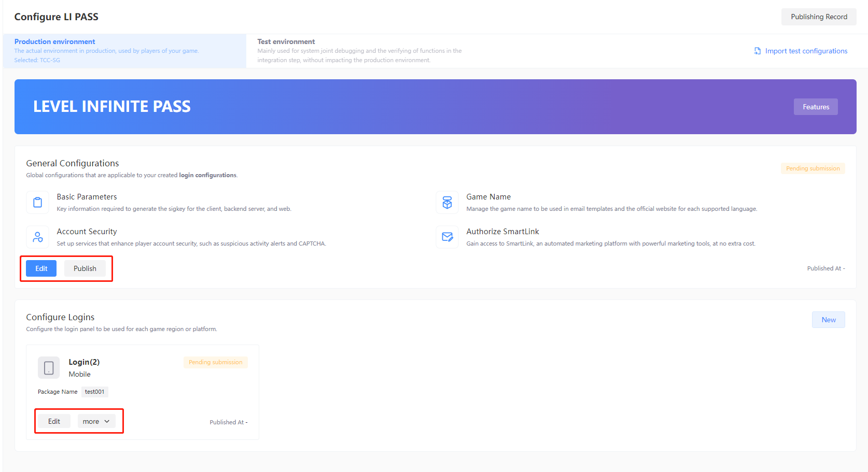
Task: Select the Game Name box icon
Action: 447,202
